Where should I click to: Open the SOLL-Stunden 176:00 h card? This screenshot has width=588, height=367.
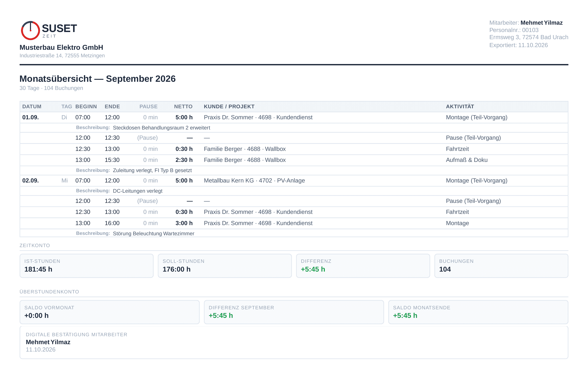pyautogui.click(x=225, y=266)
